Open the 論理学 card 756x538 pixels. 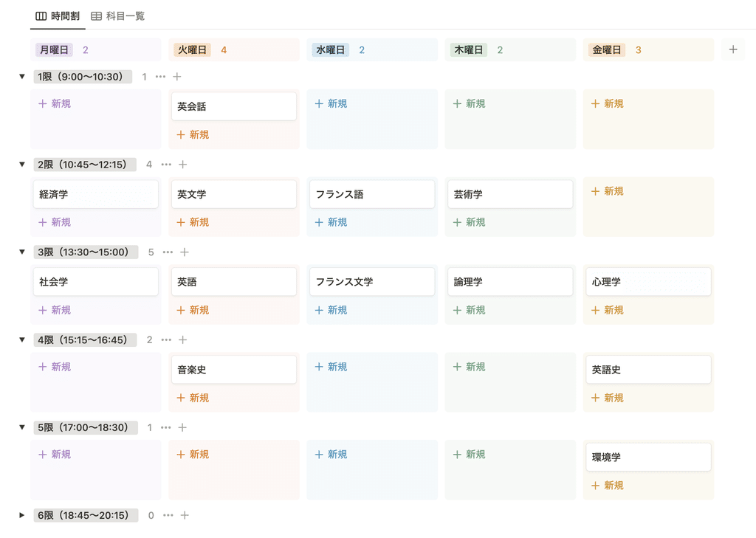510,282
